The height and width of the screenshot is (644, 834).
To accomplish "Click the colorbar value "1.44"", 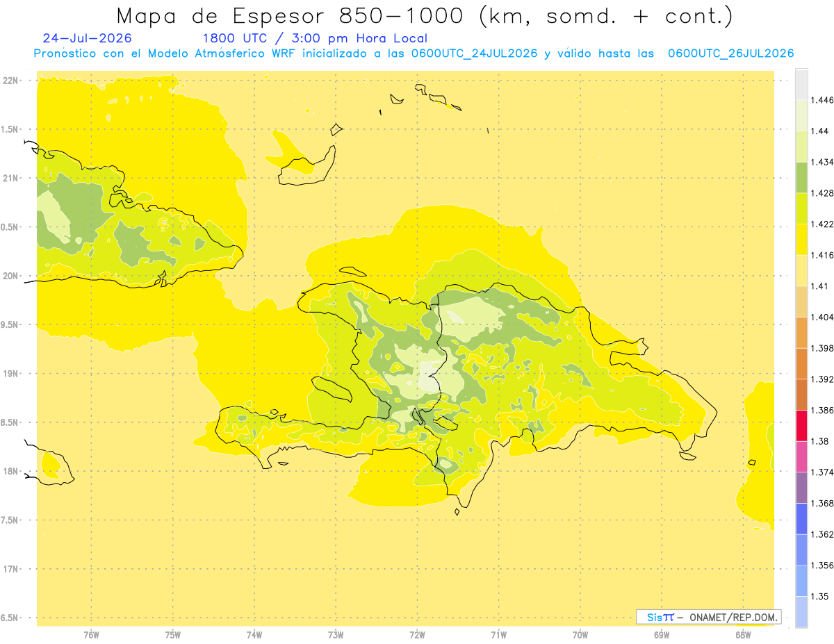I will pyautogui.click(x=820, y=131).
